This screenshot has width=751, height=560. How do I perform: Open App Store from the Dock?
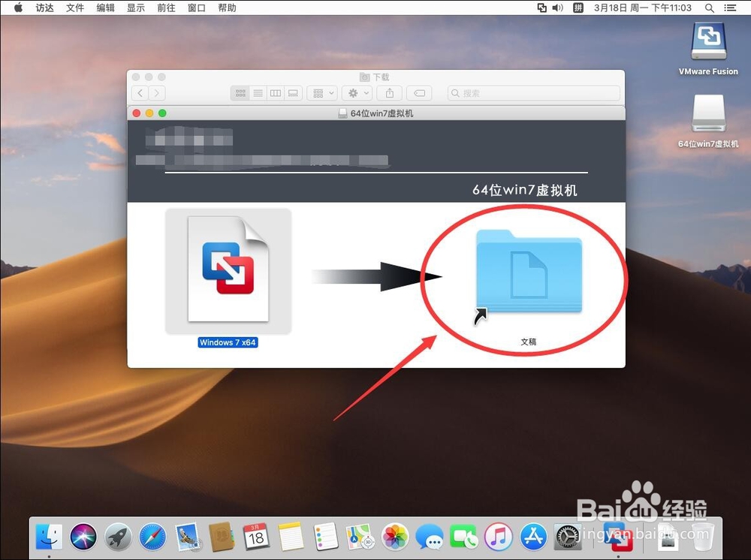(533, 536)
